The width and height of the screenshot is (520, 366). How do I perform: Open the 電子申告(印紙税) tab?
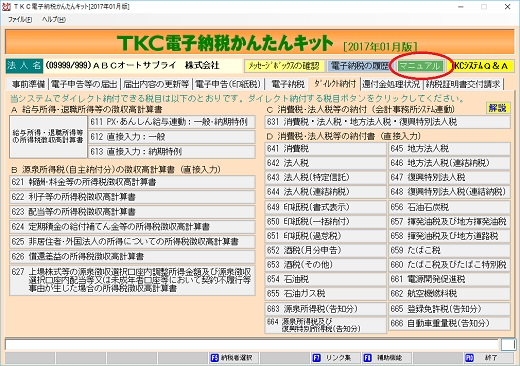pos(228,84)
